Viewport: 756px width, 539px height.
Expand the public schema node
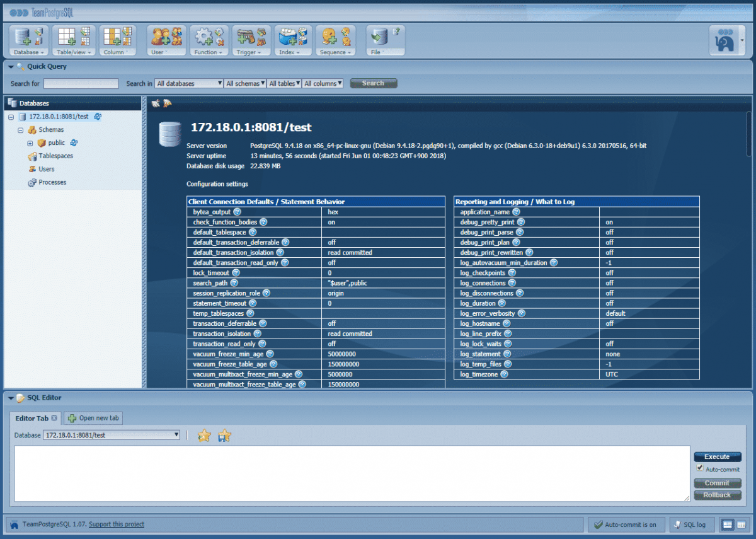point(30,143)
